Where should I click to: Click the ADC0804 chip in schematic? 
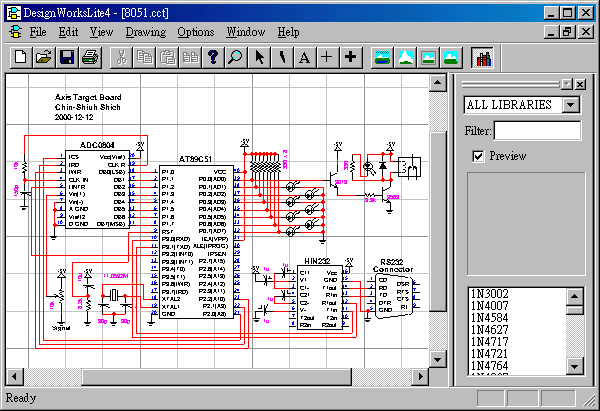click(x=97, y=189)
